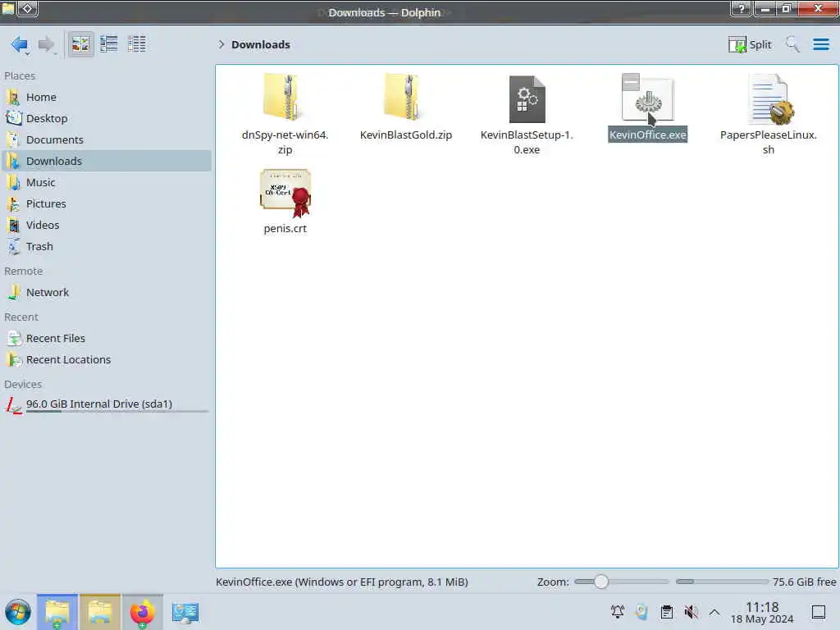
Task: Click the Zoom slider handle
Action: [601, 582]
